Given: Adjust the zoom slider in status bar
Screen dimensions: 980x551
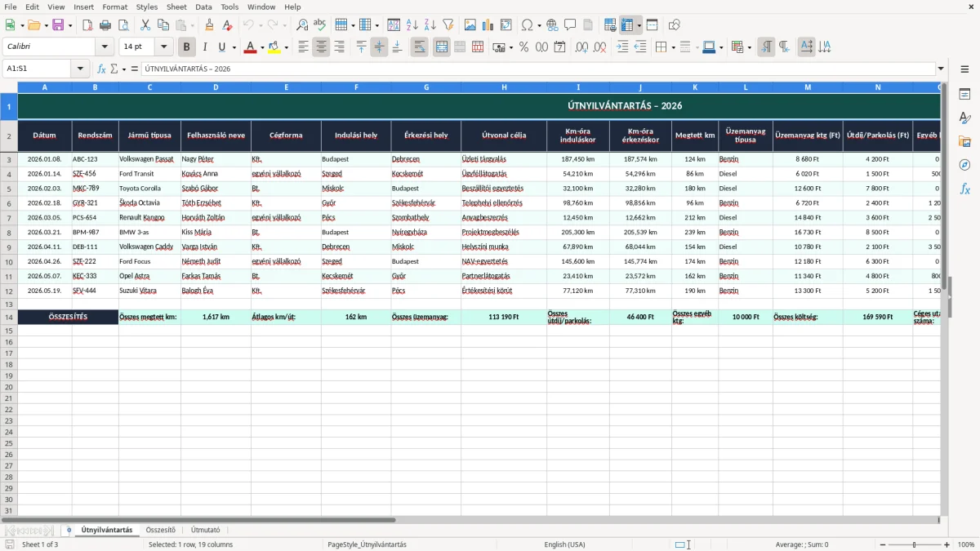Looking at the screenshot, I should point(915,544).
